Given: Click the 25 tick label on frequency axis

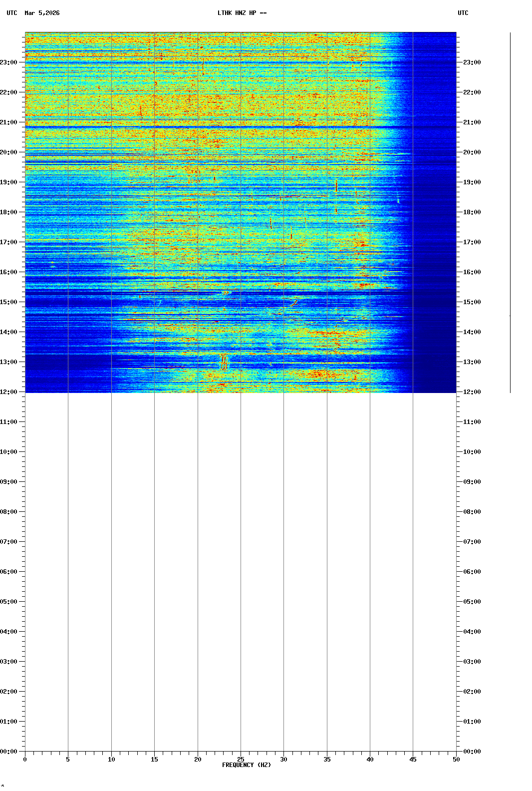Looking at the screenshot, I should click(x=241, y=760).
